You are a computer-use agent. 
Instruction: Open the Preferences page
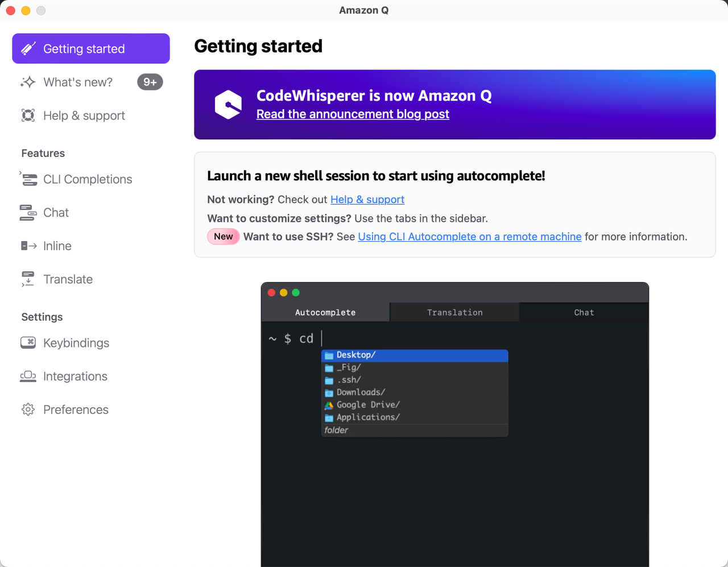pyautogui.click(x=91, y=409)
